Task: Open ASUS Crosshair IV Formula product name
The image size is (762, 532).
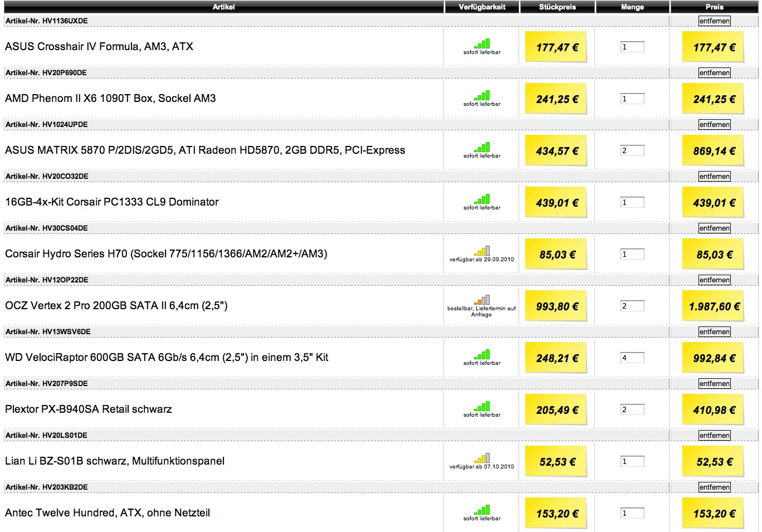Action: pos(99,47)
